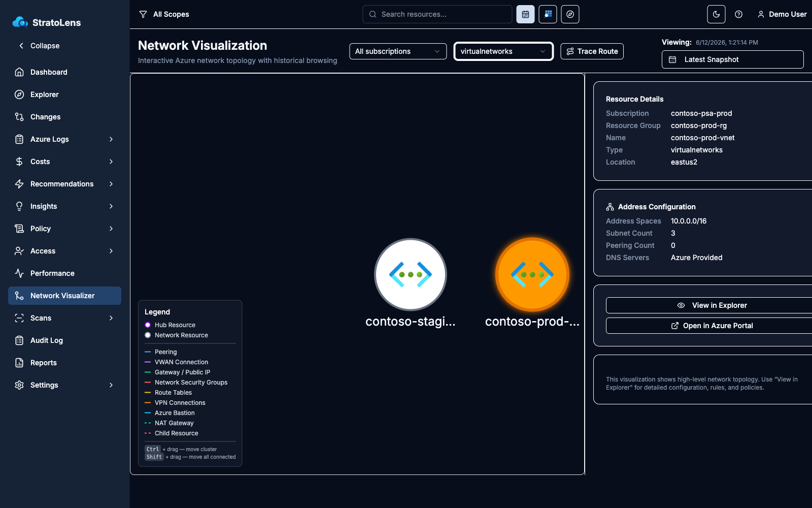This screenshot has width=812, height=508.
Task: Click the Reports file icon
Action: (x=19, y=363)
